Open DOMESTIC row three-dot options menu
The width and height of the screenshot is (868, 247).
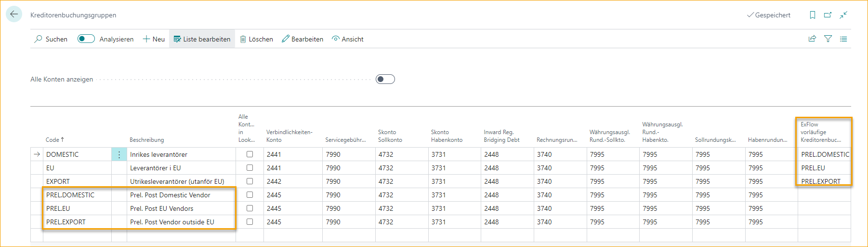[119, 155]
